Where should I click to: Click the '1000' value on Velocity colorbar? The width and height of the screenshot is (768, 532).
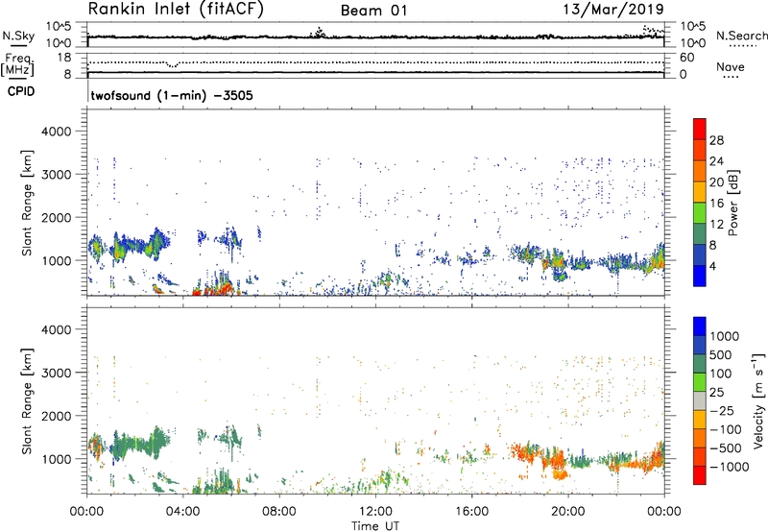pyautogui.click(x=725, y=336)
